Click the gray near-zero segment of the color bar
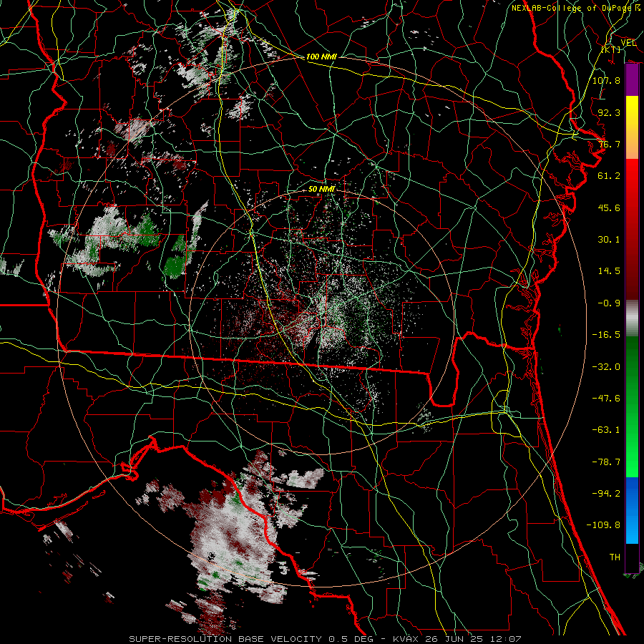 pyautogui.click(x=632, y=317)
